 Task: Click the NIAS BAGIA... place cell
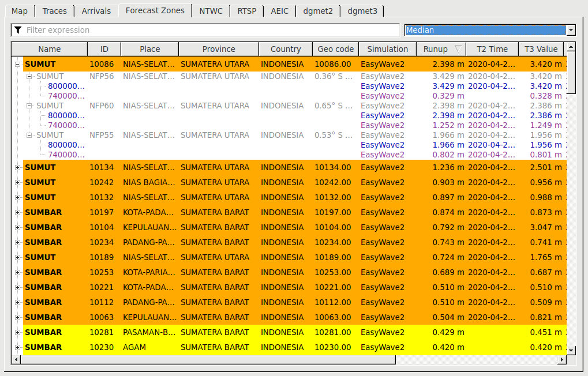[x=149, y=183]
